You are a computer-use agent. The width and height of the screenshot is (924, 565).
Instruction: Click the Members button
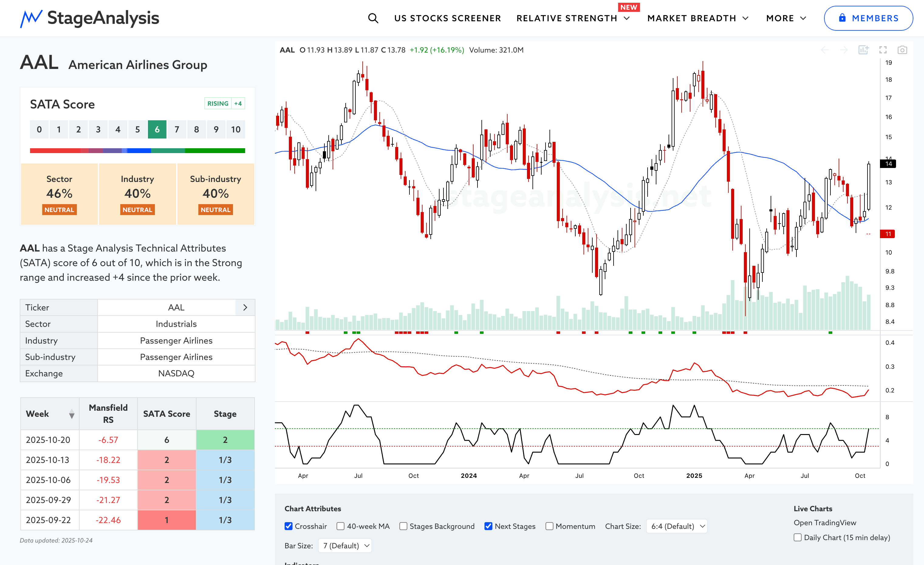(x=868, y=18)
